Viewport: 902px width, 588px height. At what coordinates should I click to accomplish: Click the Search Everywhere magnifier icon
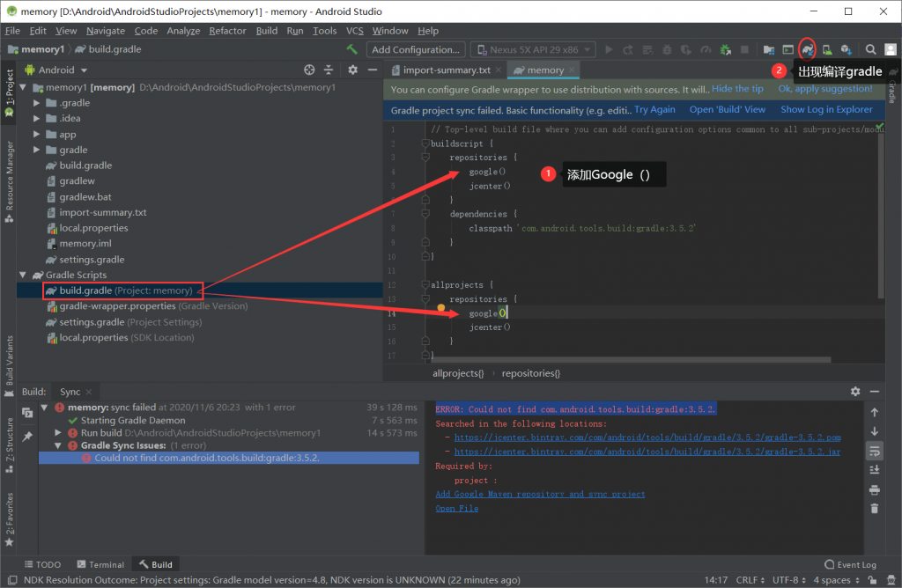click(x=871, y=49)
